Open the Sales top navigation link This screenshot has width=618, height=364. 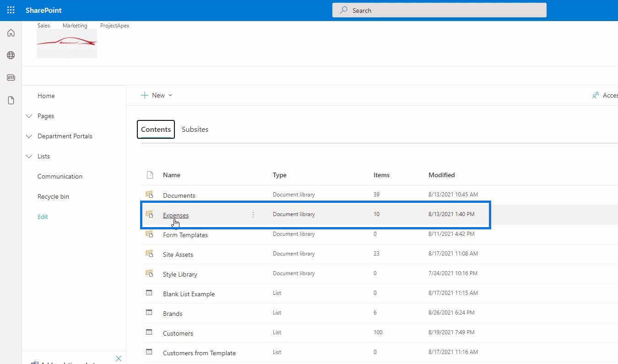point(43,26)
